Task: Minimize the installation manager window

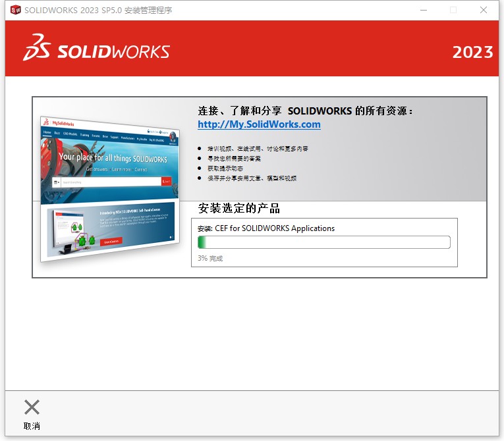Action: (x=424, y=10)
